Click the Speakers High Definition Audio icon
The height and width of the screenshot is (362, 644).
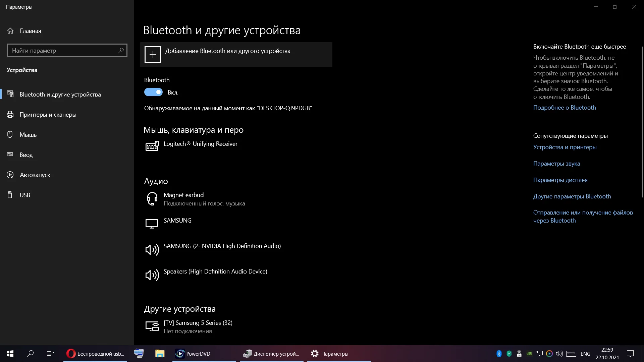click(x=152, y=275)
